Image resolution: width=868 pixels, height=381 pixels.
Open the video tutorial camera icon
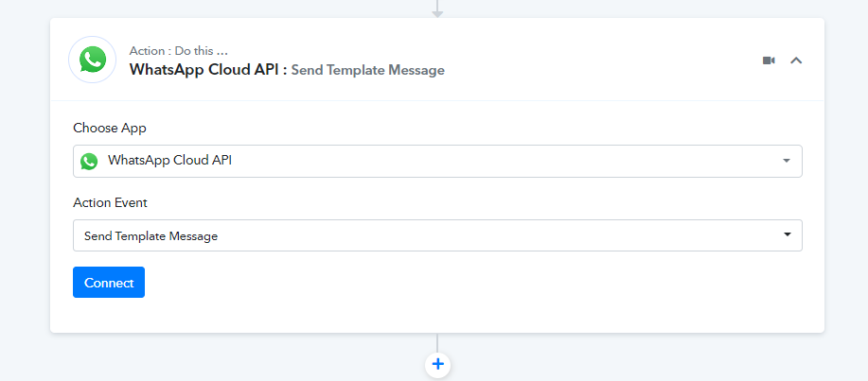pos(769,61)
